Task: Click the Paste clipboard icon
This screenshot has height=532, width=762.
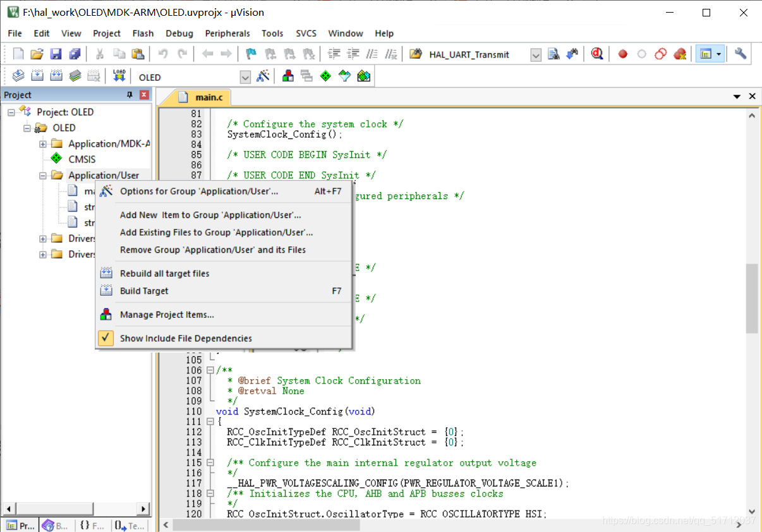Action: pos(138,54)
